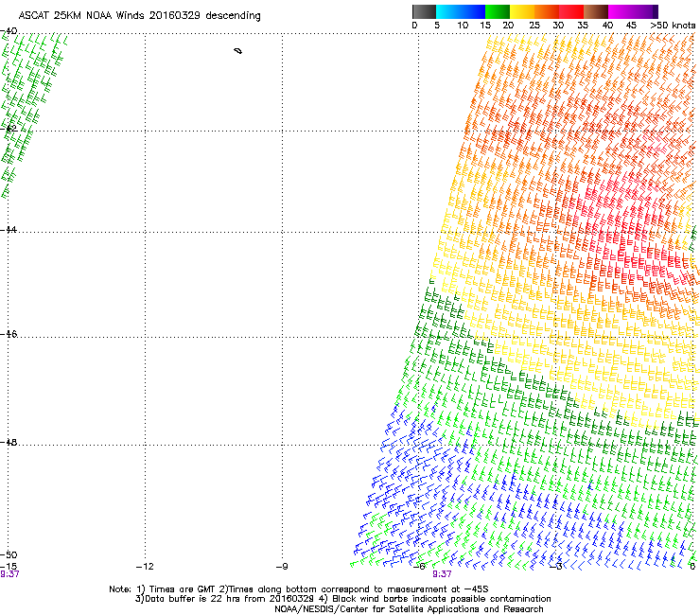Click the note 'Data buffer is 22 hrs' line
The image size is (700, 615).
(x=342, y=599)
